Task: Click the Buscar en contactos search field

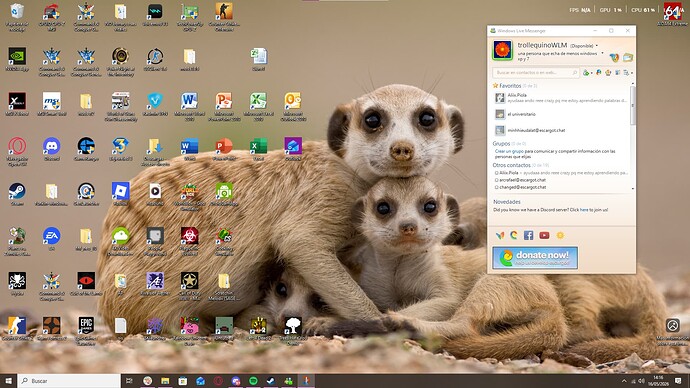Action: click(x=536, y=73)
